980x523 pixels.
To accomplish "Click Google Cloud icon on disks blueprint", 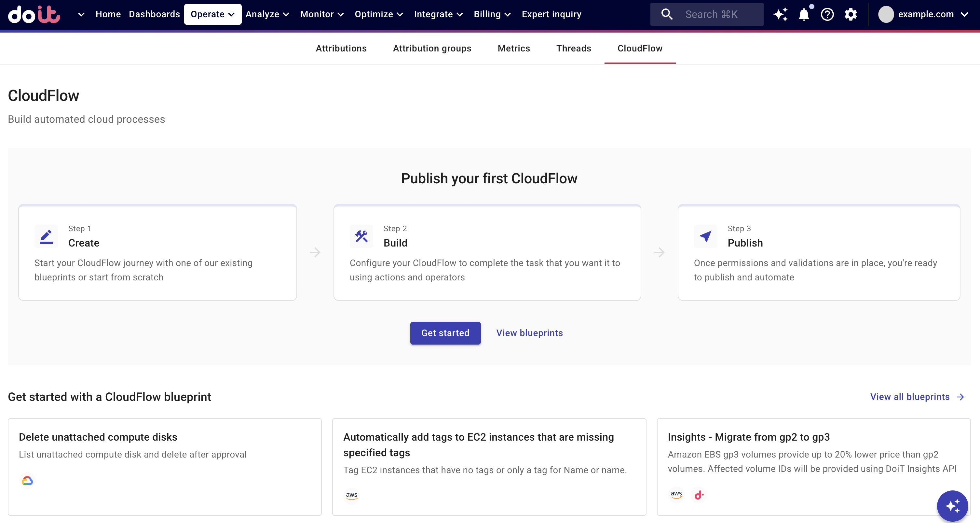I will [27, 481].
